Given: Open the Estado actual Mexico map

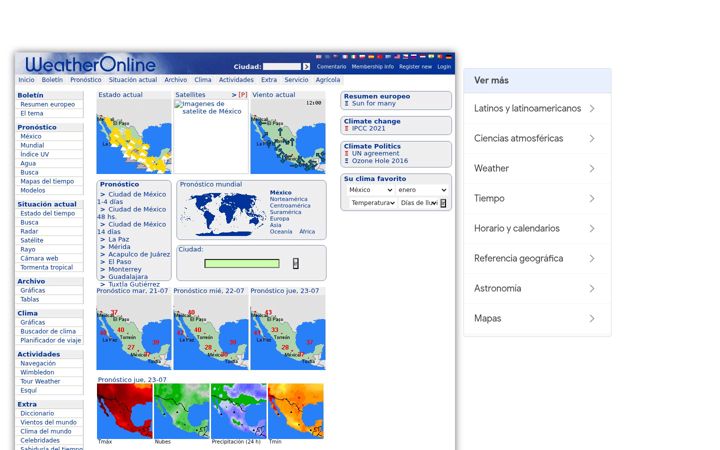Looking at the screenshot, I should [x=134, y=136].
